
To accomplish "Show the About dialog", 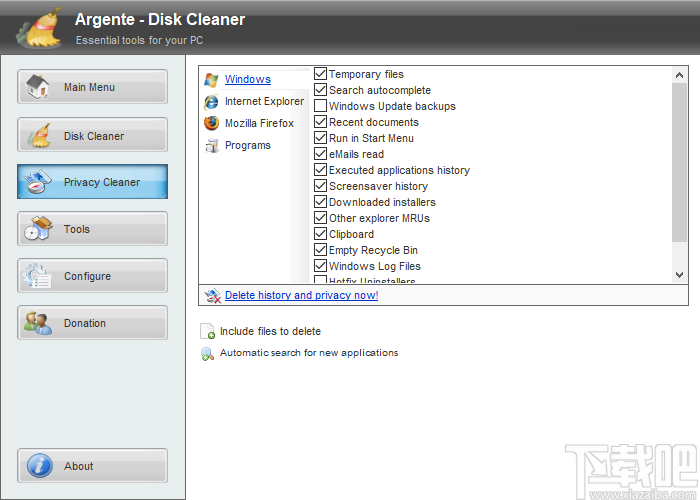I will click(x=92, y=466).
